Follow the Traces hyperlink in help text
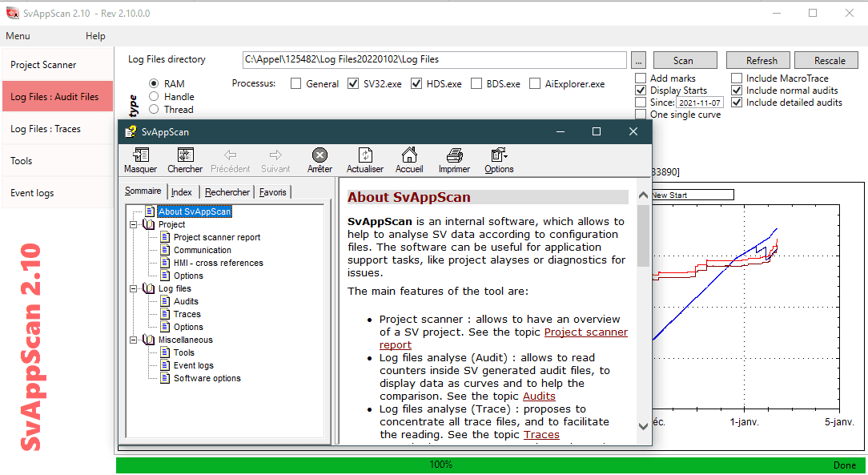The image size is (868, 475). pos(541,435)
